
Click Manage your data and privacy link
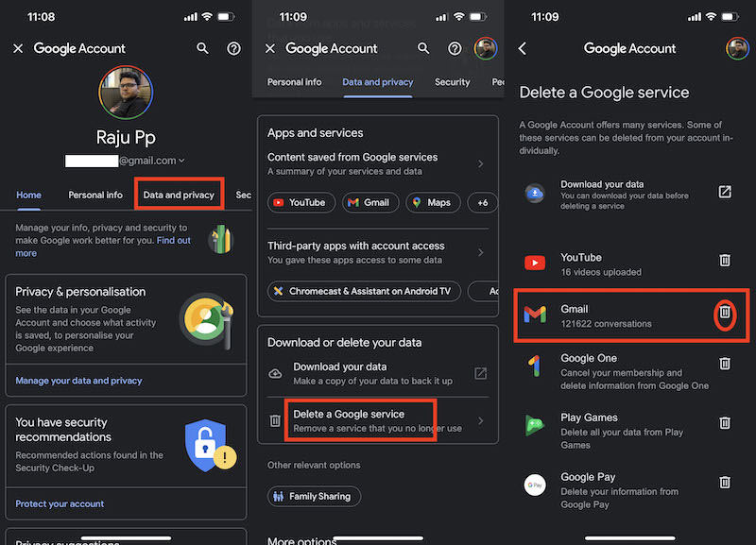tap(78, 381)
